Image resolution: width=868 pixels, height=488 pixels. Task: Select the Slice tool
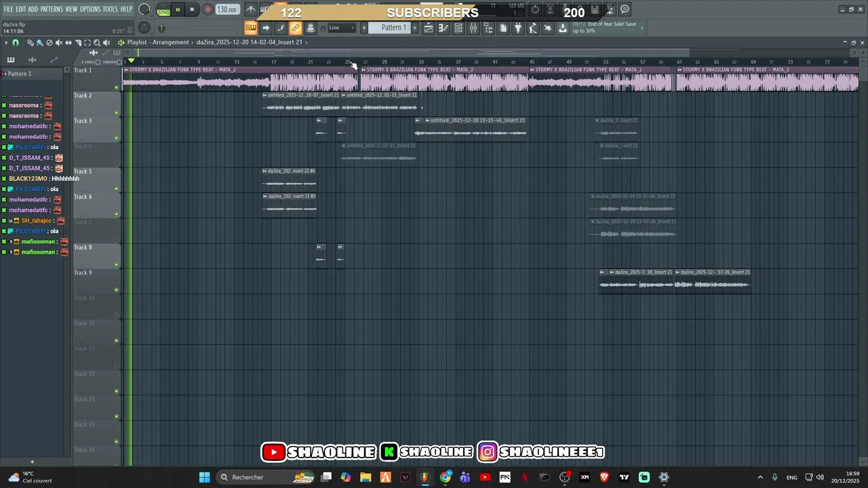pyautogui.click(x=78, y=42)
